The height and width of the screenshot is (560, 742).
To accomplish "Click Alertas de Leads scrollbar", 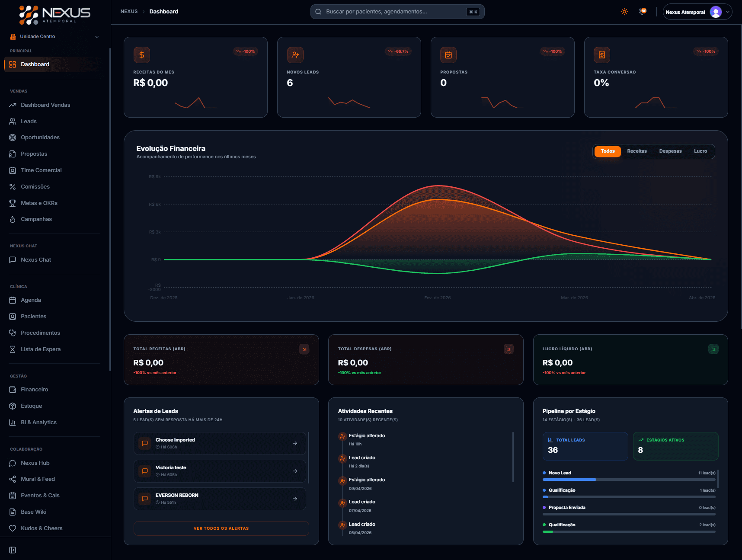I will (x=308, y=457).
